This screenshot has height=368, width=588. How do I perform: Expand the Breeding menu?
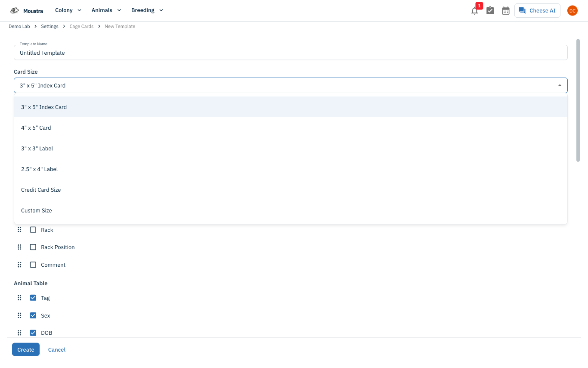point(147,10)
